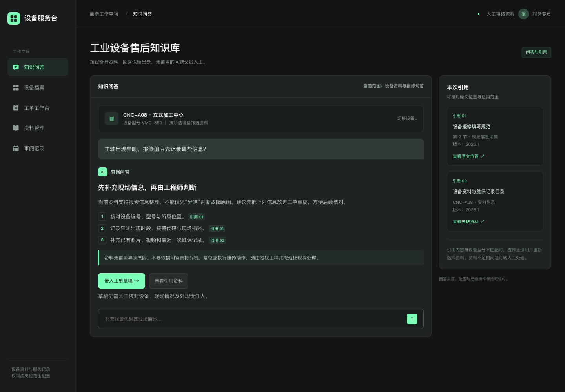Viewport: 565px width, 392px height.
Task: Click the 资料未覆盖异响原因 warning note
Action: (x=261, y=258)
